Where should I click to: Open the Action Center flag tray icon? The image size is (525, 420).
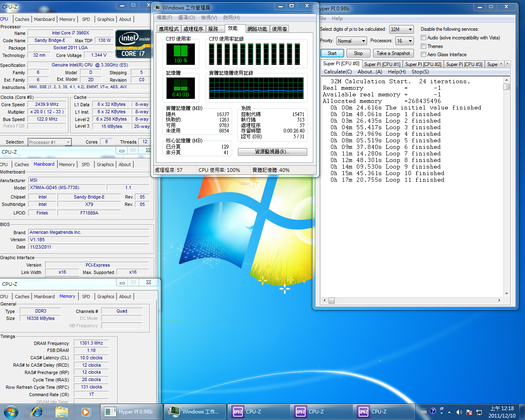pos(469,412)
